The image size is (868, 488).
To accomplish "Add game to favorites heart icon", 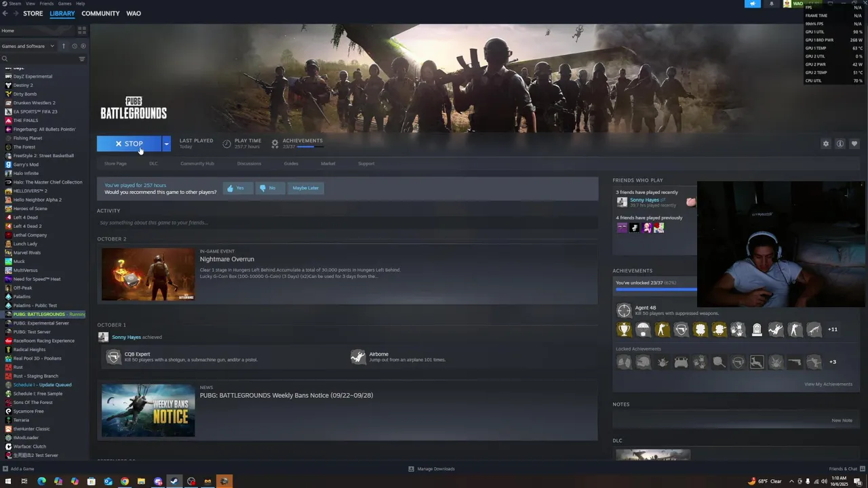I will click(x=854, y=144).
